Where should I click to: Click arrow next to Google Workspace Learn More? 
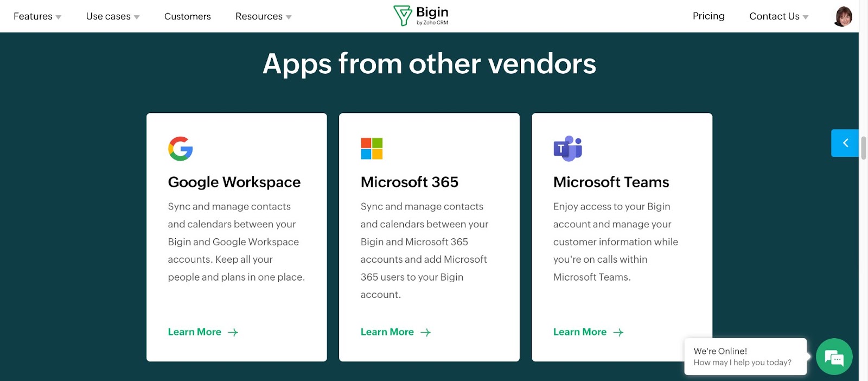[233, 332]
